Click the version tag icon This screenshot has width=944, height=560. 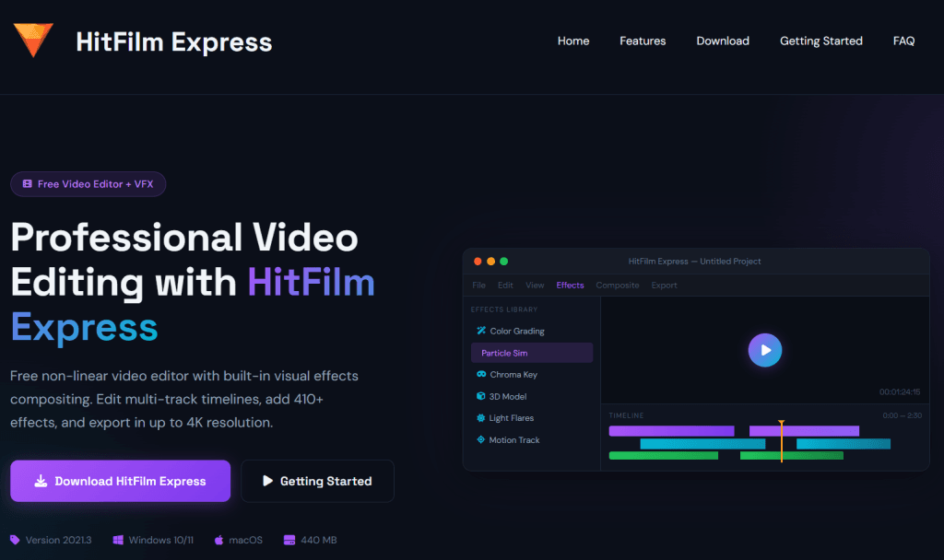click(x=15, y=540)
